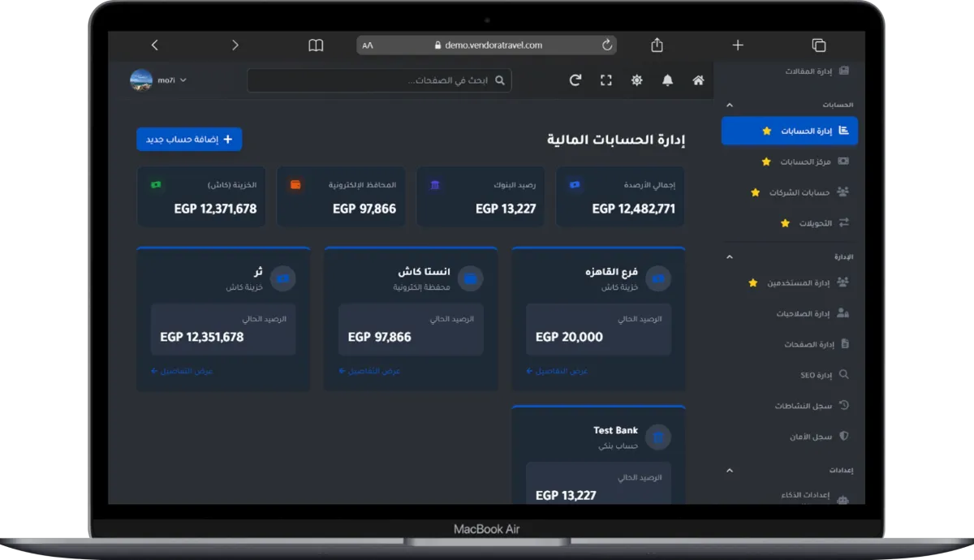The width and height of the screenshot is (974, 560).
Task: Click the إدارة الحسابات المالية page heading
Action: tap(616, 140)
